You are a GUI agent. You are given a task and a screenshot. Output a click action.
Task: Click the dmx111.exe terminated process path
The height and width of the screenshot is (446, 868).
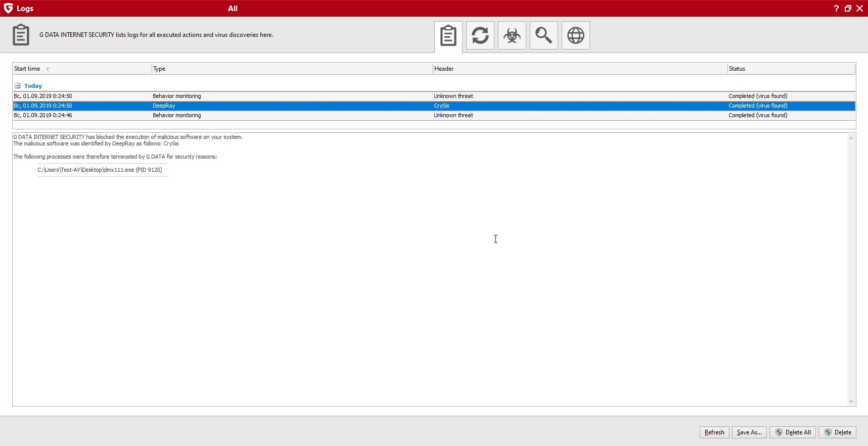pyautogui.click(x=100, y=170)
